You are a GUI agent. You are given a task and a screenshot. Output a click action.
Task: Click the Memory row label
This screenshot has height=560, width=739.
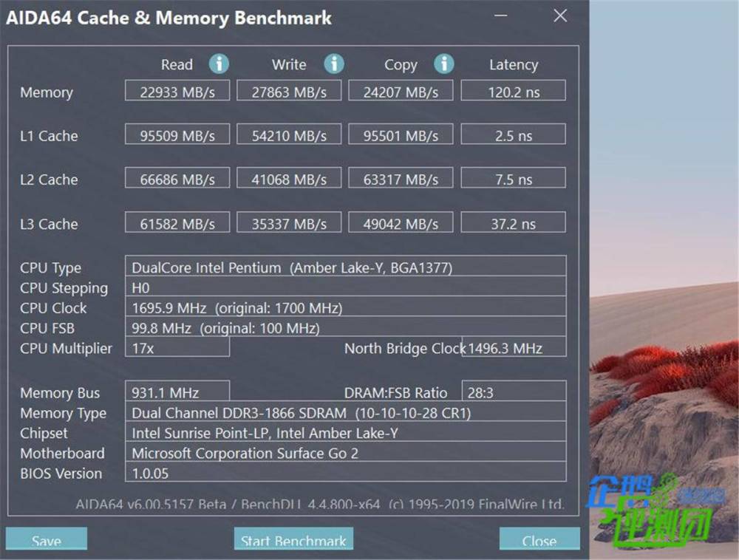coord(46,92)
